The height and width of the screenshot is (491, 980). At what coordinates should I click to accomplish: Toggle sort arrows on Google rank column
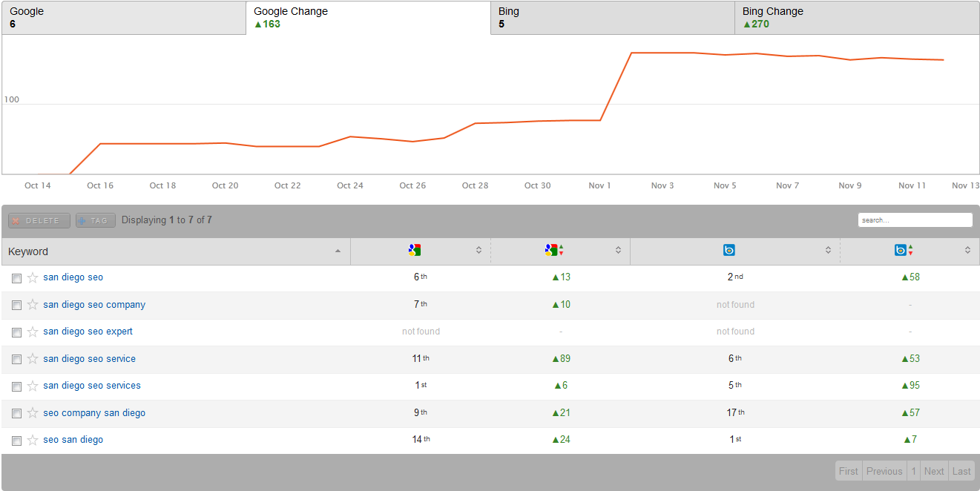pos(479,251)
